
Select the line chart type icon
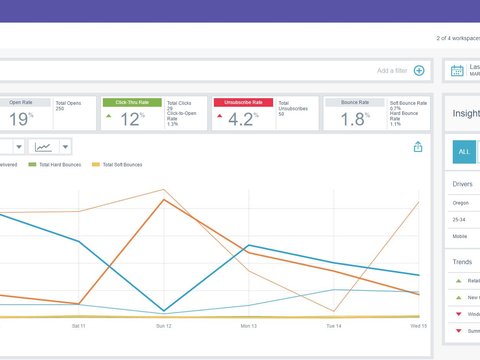pos(43,147)
